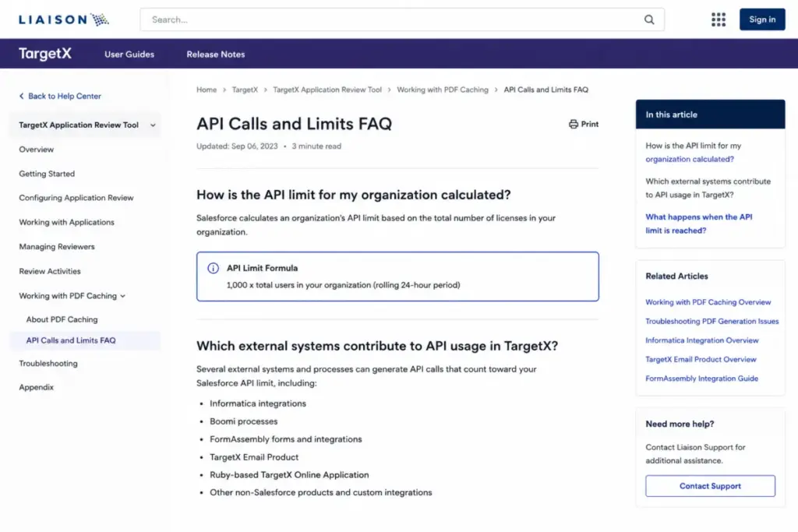Click 'TargetX Email Product' bullet text
Viewport: 798px width, 532px height.
pos(254,456)
